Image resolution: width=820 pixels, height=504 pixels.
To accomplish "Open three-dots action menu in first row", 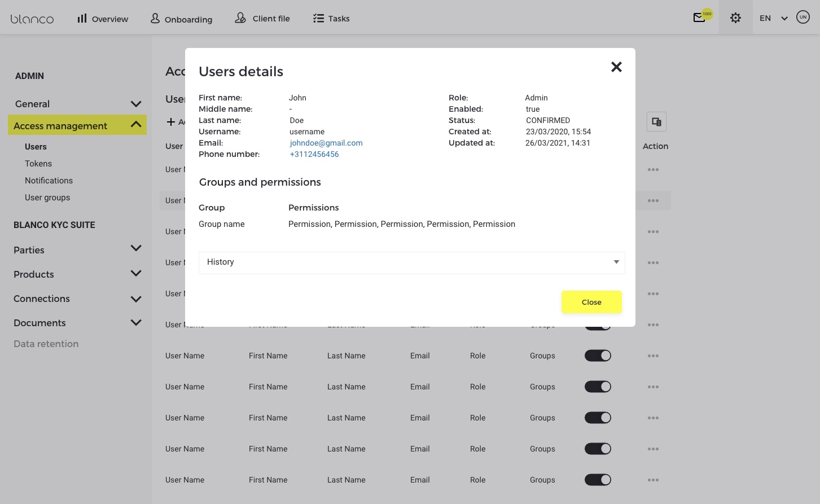I will tap(653, 170).
